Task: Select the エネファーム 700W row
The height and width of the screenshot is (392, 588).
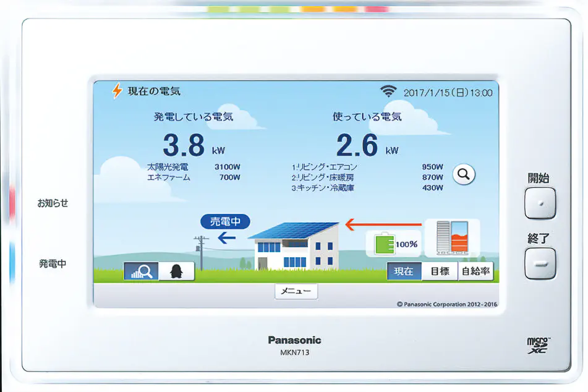Action: coord(194,177)
